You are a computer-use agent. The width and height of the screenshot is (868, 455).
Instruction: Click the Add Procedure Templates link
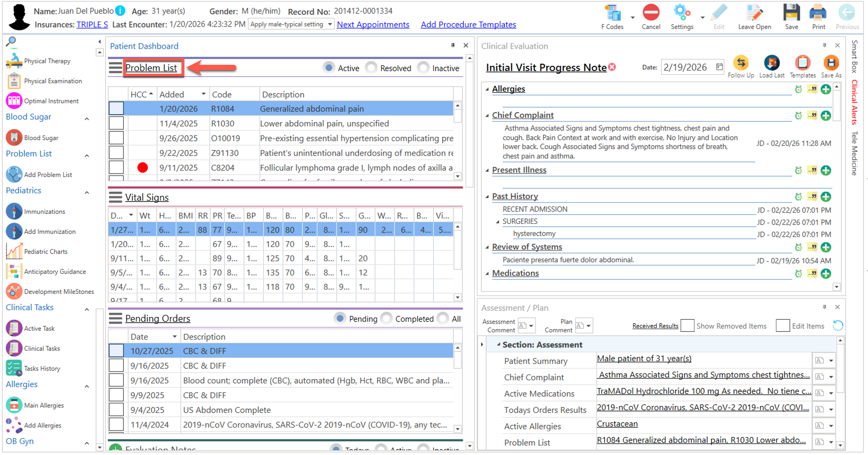click(468, 24)
